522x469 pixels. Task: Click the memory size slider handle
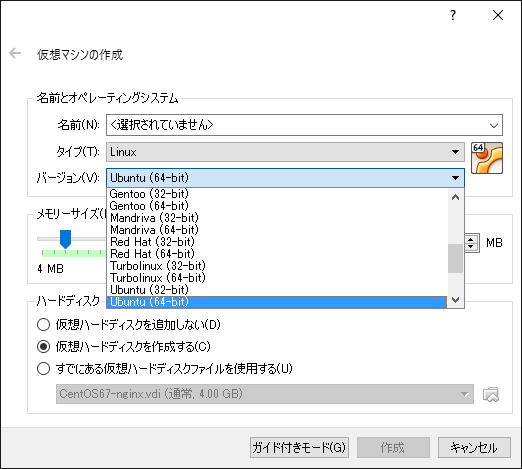(x=65, y=239)
